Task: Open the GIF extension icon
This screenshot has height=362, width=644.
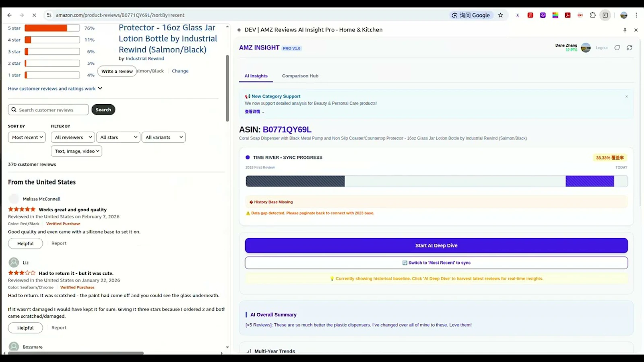Action: 580,15
